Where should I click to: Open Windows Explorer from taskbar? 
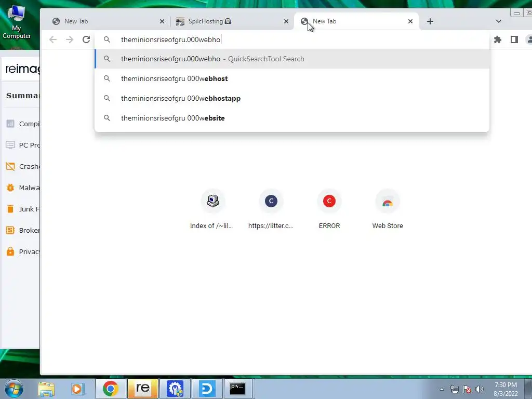[46, 389]
